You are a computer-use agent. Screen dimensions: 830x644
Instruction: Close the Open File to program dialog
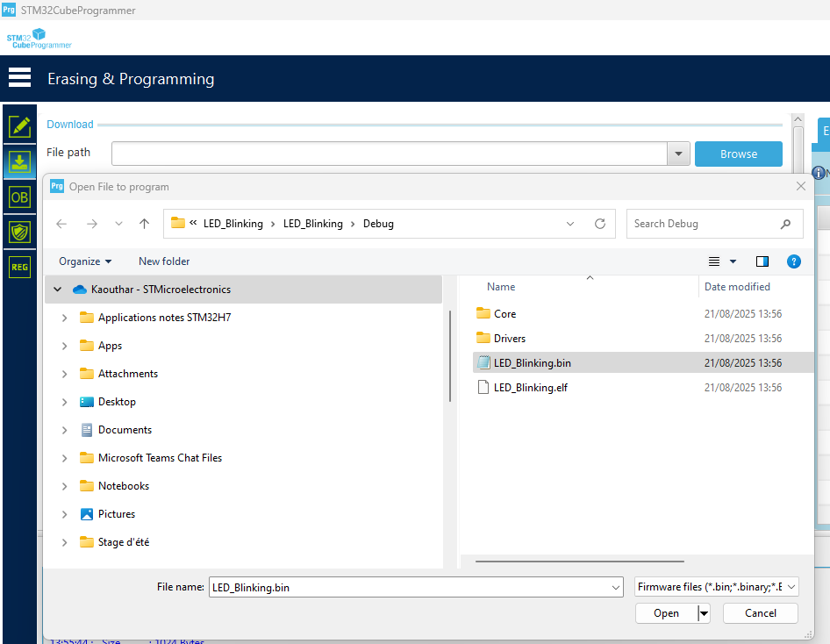pos(801,186)
